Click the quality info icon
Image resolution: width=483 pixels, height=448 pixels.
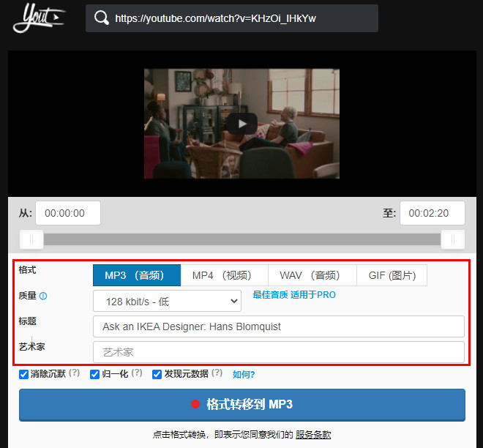click(x=43, y=296)
